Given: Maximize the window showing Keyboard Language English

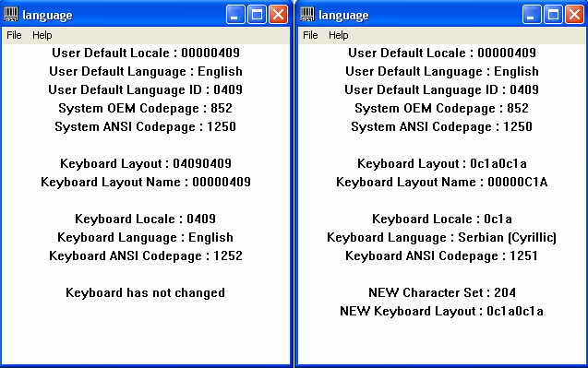Looking at the screenshot, I should (257, 15).
